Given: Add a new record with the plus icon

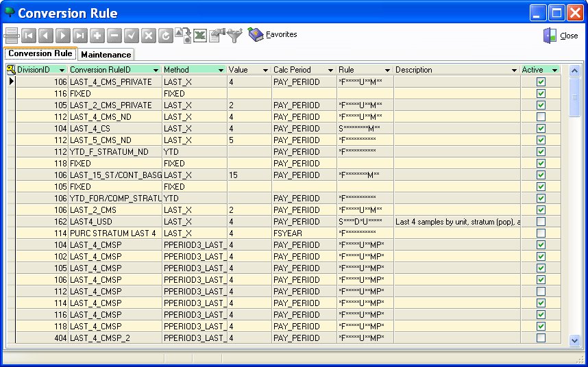Looking at the screenshot, I should point(97,36).
